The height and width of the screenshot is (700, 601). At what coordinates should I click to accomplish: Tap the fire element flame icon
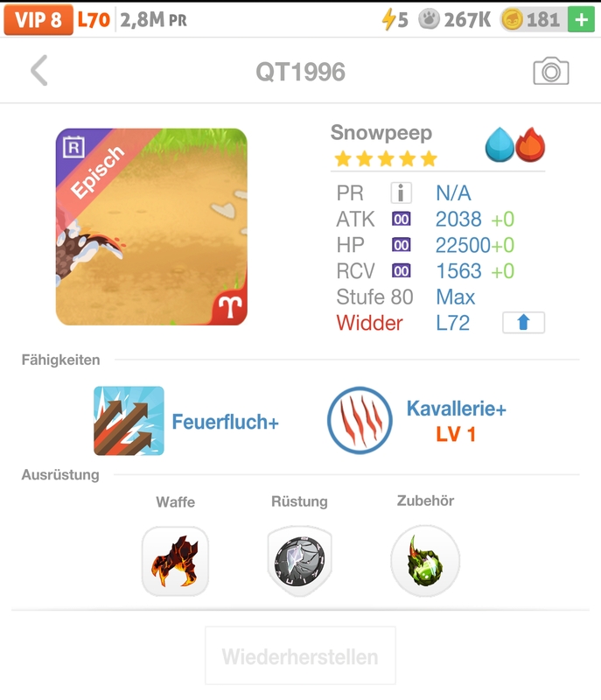click(530, 144)
